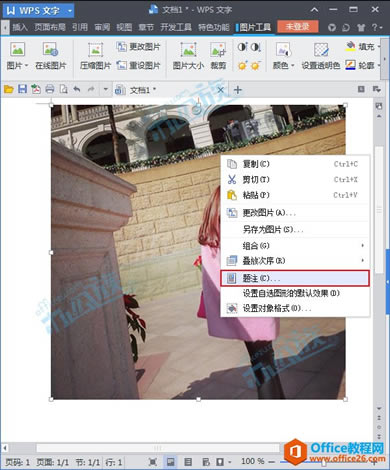
Task: Select the Crop (裁剪) tool
Action: click(218, 56)
